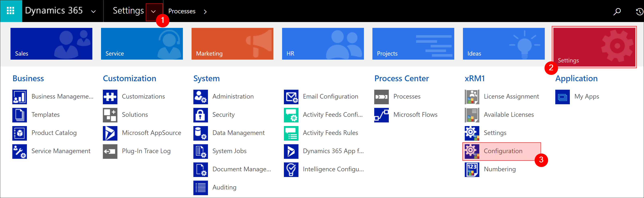
Task: Click the Business Management icon
Action: pyautogui.click(x=20, y=97)
